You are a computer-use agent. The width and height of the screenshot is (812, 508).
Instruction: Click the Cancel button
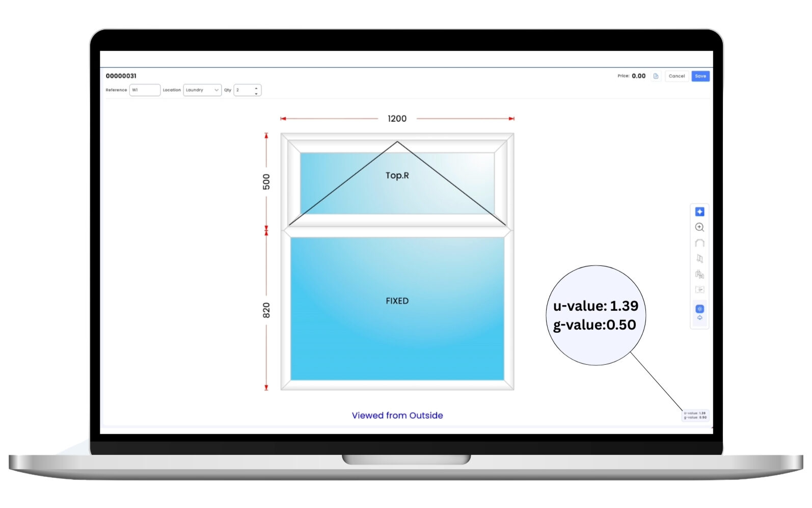click(676, 76)
